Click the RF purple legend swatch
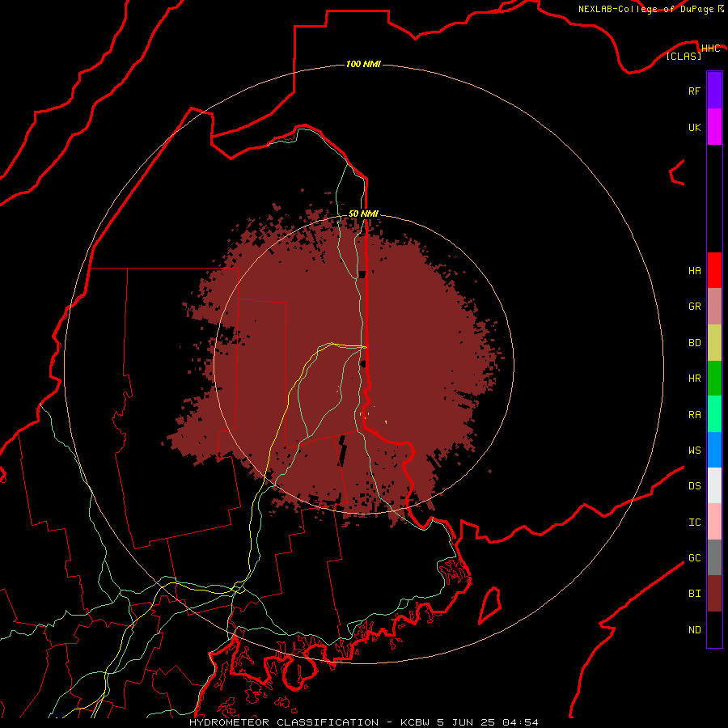 click(714, 91)
